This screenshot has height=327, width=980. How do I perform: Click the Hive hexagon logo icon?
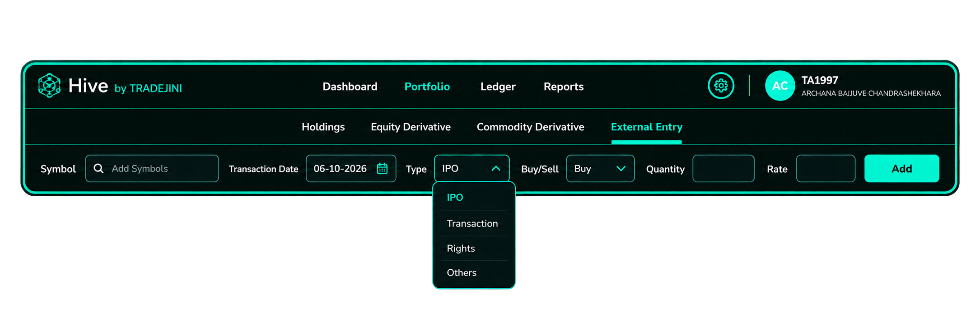[49, 85]
